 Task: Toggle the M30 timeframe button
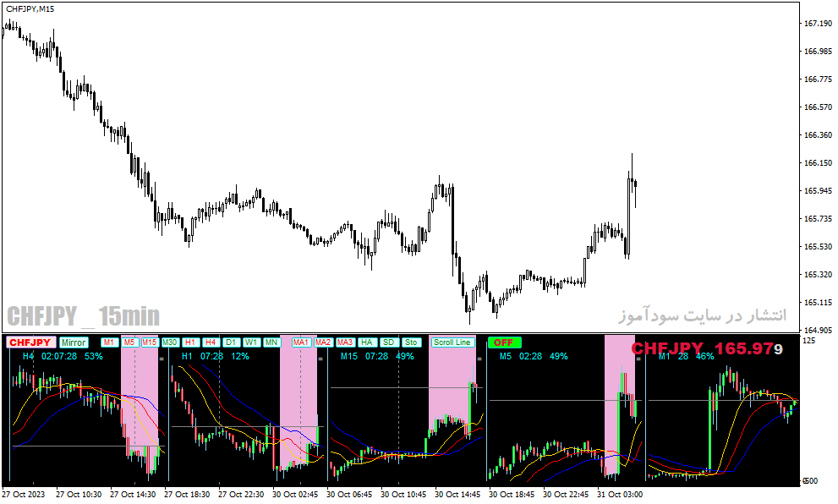169,342
